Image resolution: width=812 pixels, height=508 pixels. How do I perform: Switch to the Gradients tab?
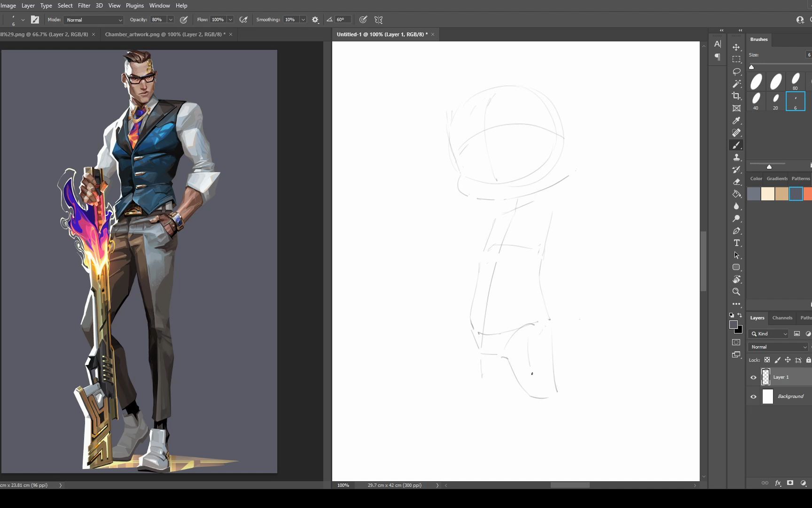777,179
